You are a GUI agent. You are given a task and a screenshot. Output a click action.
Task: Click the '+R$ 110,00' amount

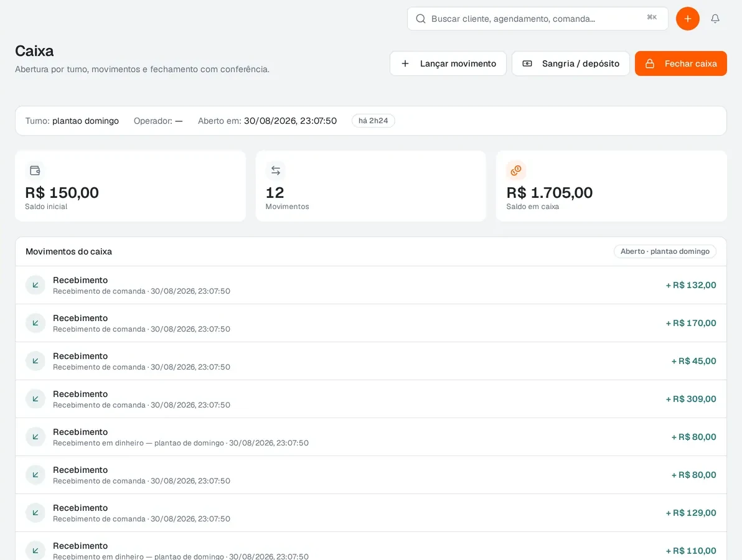[691, 551]
